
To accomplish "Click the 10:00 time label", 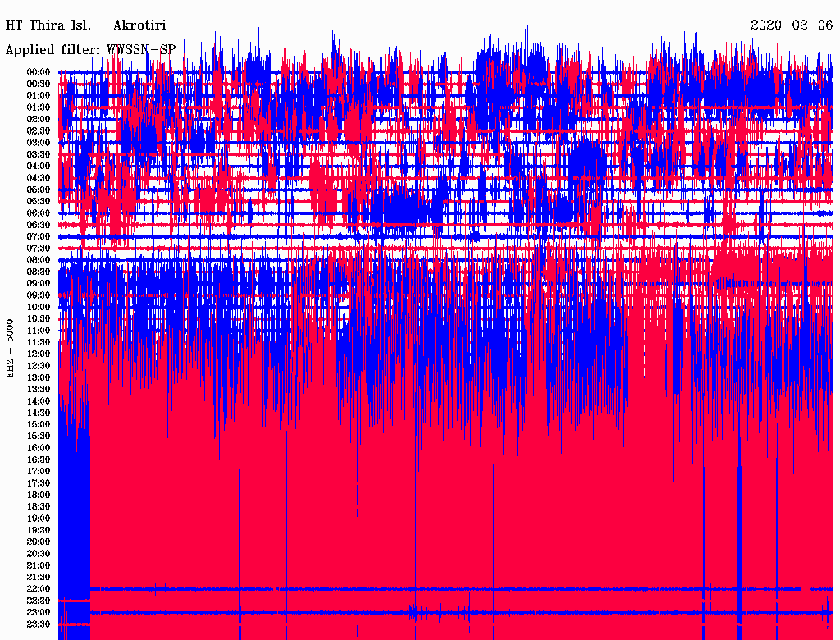I will (x=39, y=307).
